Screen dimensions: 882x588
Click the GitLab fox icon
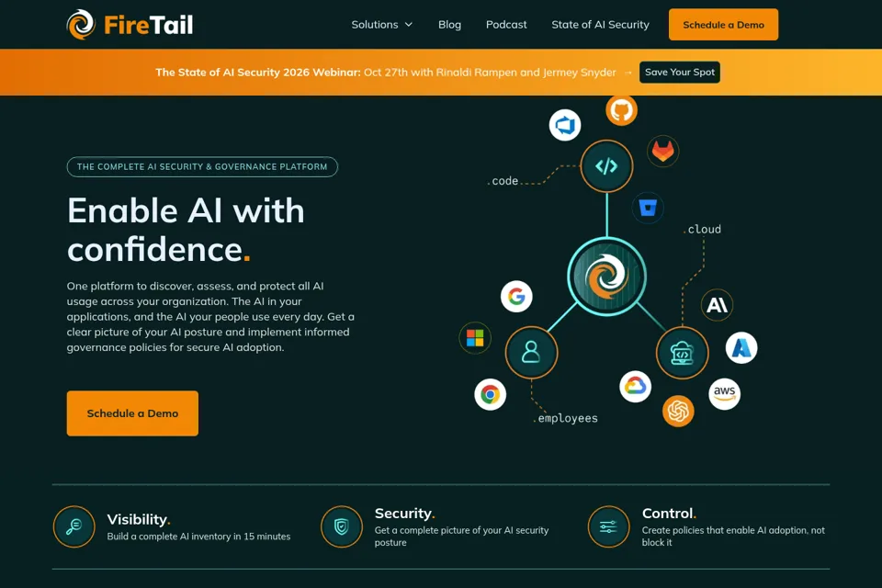click(662, 151)
